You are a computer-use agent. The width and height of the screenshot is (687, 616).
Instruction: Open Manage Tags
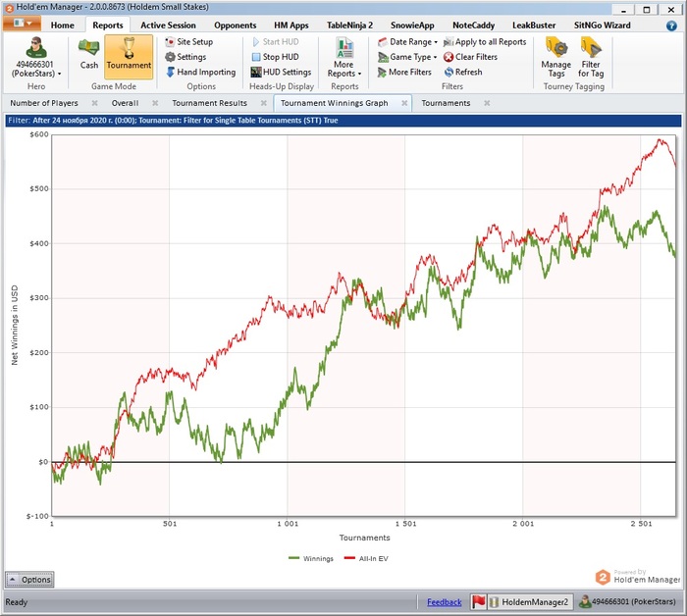click(556, 58)
